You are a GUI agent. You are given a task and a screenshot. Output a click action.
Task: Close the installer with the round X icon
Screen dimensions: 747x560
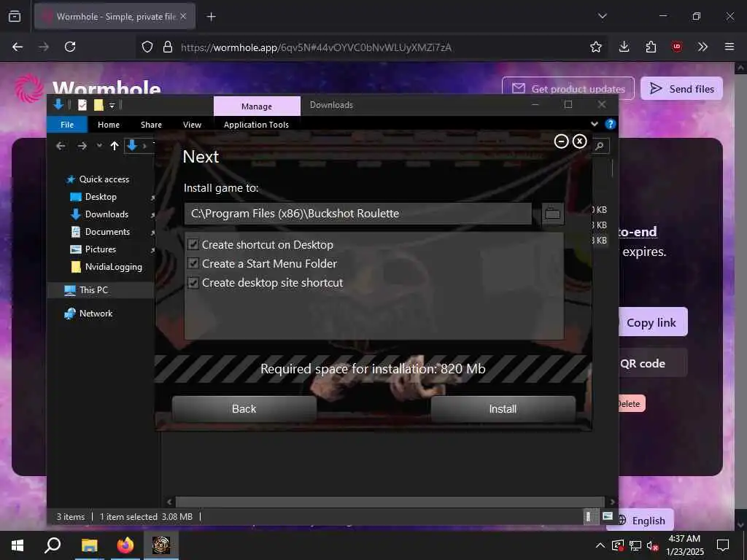pos(579,141)
